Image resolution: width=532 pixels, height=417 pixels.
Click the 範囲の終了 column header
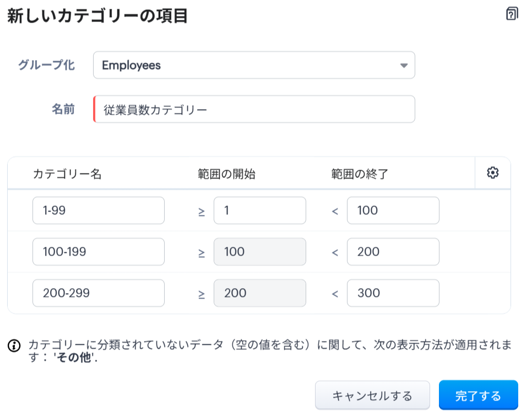[x=360, y=174]
